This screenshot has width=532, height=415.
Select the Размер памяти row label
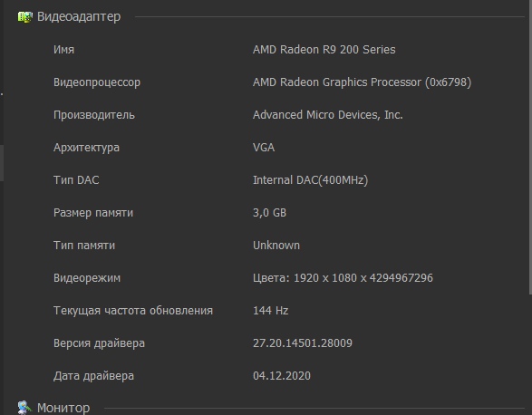93,213
